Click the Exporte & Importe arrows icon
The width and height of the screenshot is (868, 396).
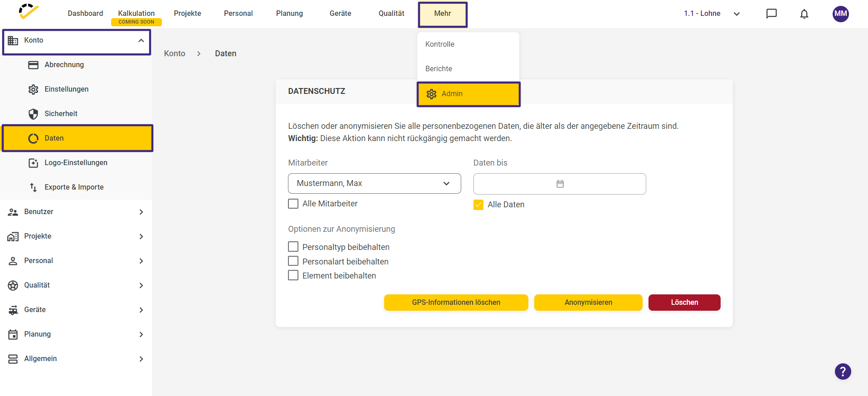pos(33,187)
